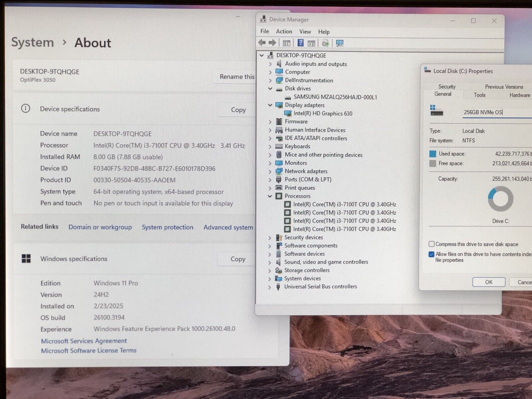Click System in the Settings breadcrumb
The width and height of the screenshot is (532, 399).
point(32,42)
